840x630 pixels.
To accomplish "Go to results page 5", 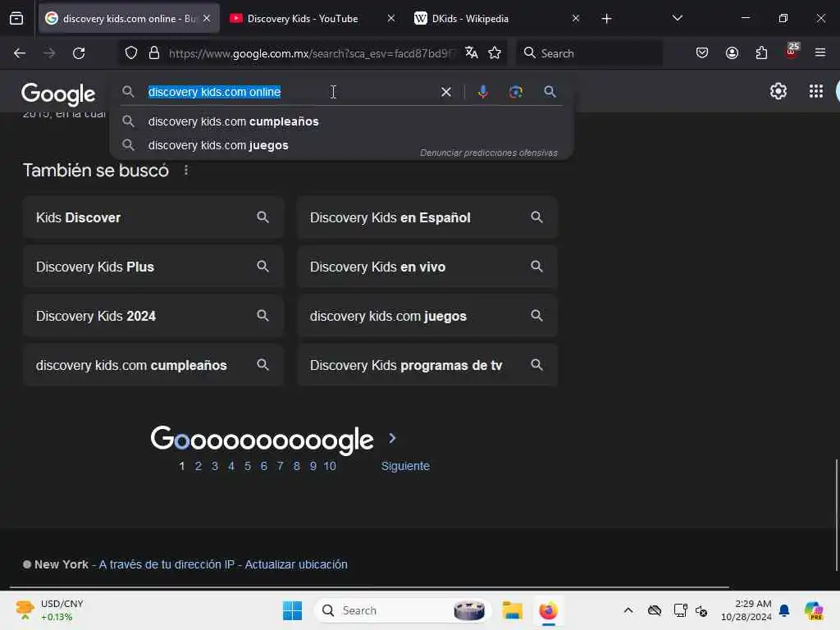I will [248, 466].
